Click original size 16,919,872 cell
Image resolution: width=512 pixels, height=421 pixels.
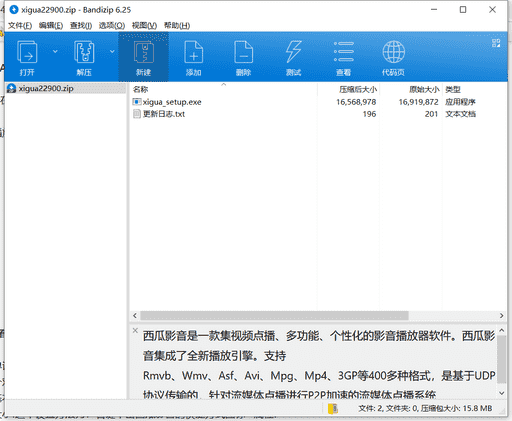pos(418,102)
